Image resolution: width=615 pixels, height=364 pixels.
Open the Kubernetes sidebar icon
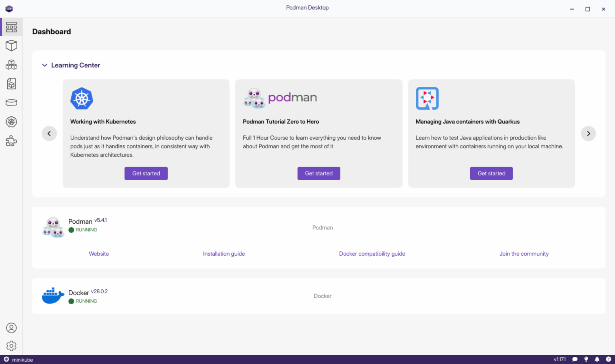[11, 122]
